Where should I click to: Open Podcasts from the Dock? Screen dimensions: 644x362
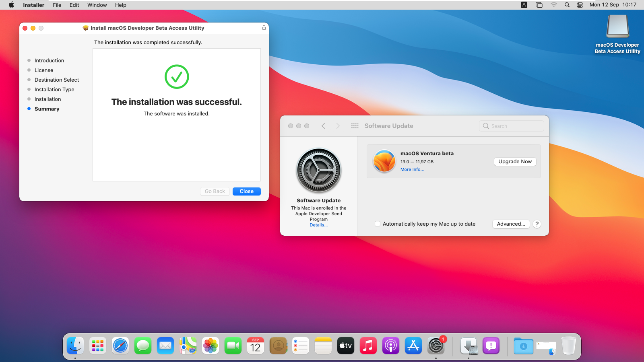point(391,346)
